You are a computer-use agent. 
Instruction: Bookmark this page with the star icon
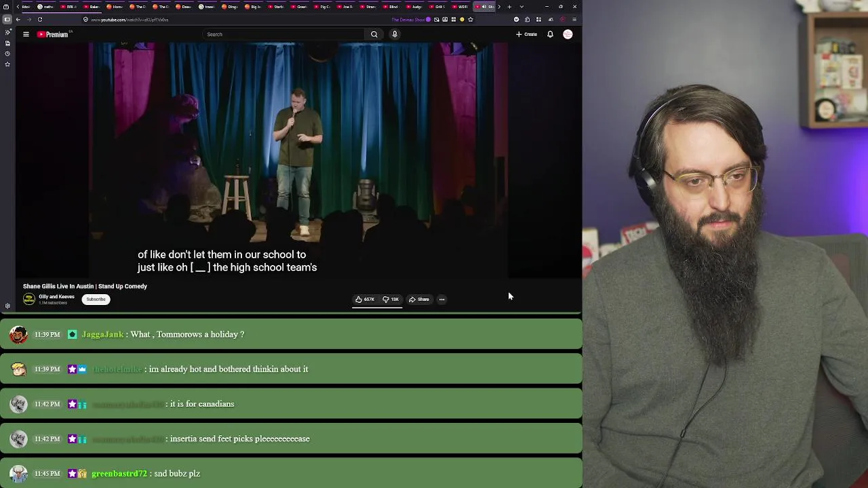471,20
